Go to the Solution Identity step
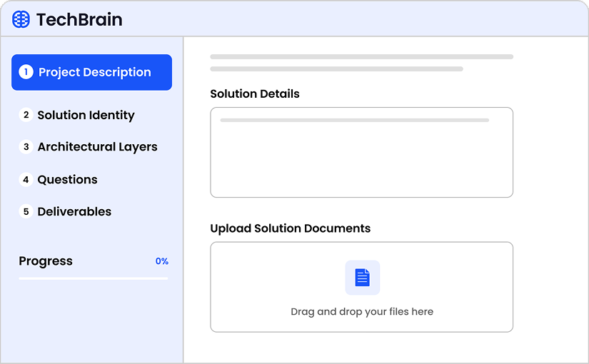589x364 pixels. pyautogui.click(x=86, y=115)
